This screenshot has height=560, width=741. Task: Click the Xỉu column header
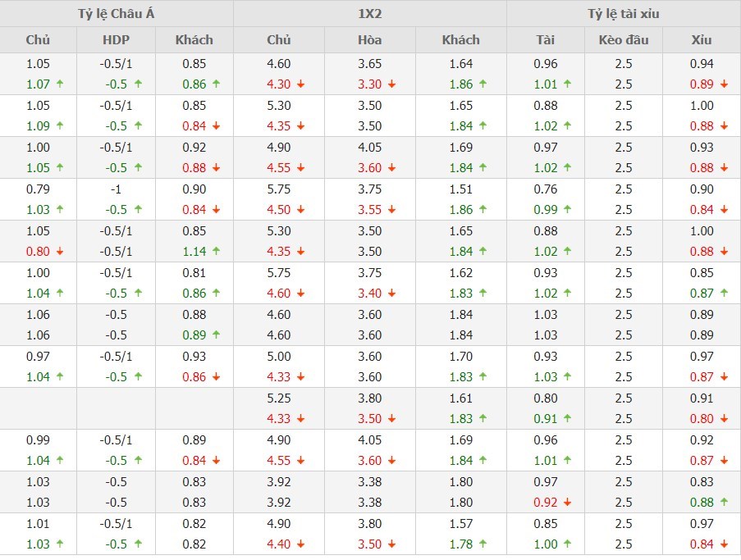point(702,39)
